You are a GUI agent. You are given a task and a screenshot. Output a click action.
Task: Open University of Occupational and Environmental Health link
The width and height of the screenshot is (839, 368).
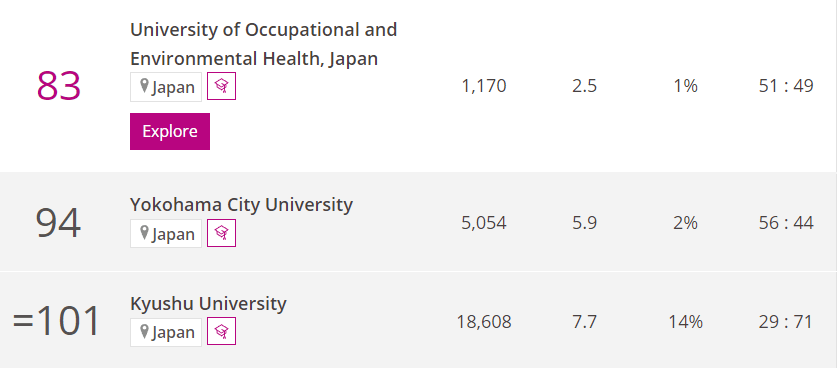pyautogui.click(x=263, y=44)
